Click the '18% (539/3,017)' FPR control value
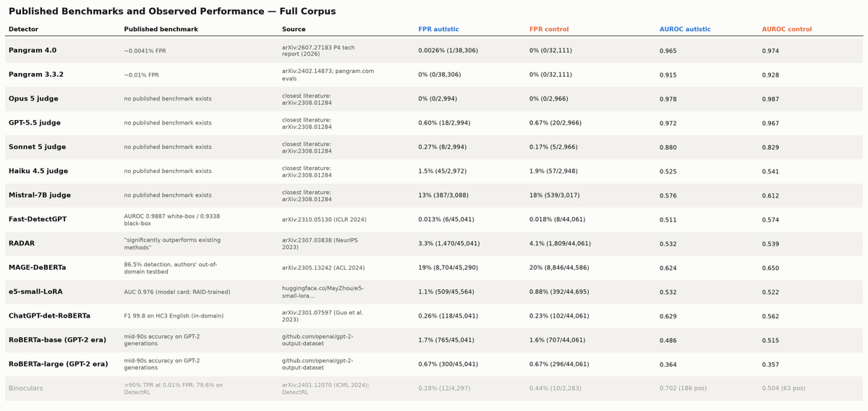The width and height of the screenshot is (868, 411). click(x=554, y=195)
